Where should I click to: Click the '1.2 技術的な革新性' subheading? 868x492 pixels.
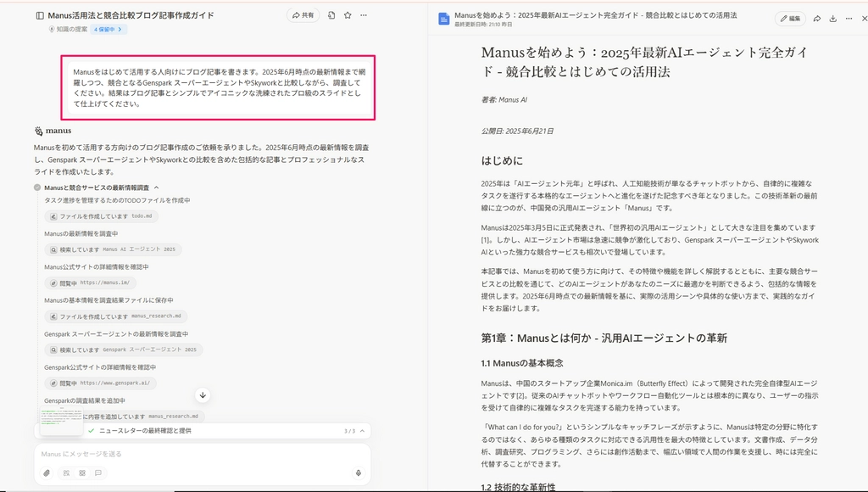518,487
